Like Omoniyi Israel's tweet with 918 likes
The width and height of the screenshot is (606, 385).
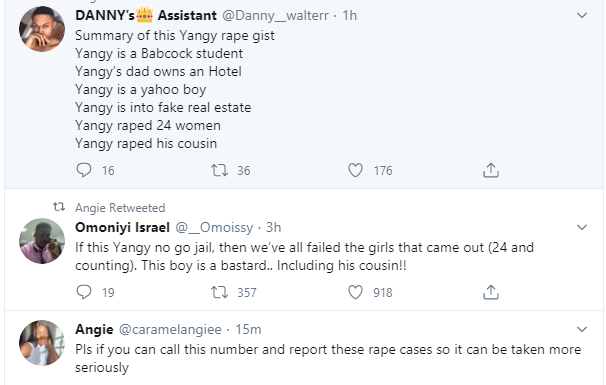[355, 292]
